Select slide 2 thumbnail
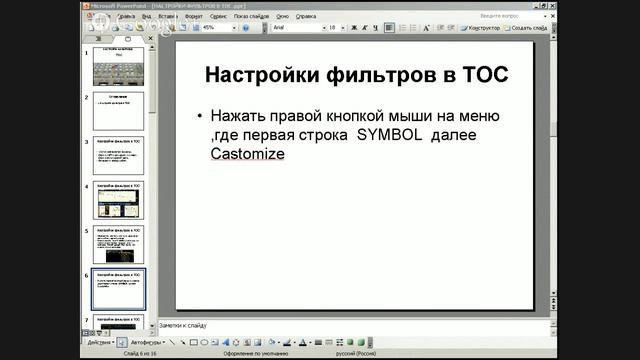Image resolution: width=640 pixels, height=360 pixels. 118,111
